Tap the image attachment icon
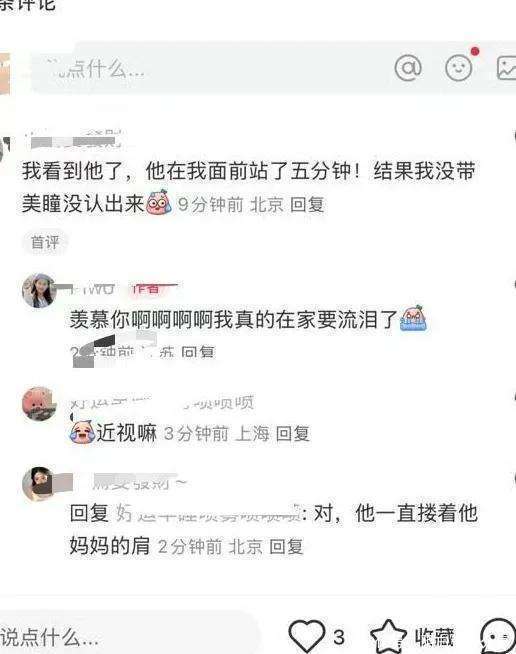Image resolution: width=516 pixels, height=654 pixels. click(x=506, y=68)
